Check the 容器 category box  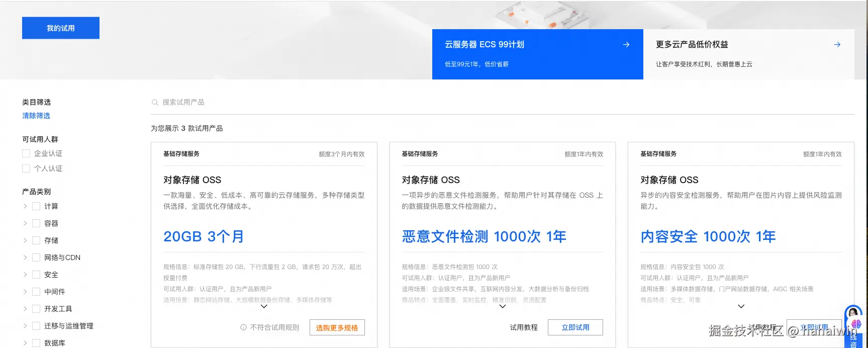click(36, 223)
